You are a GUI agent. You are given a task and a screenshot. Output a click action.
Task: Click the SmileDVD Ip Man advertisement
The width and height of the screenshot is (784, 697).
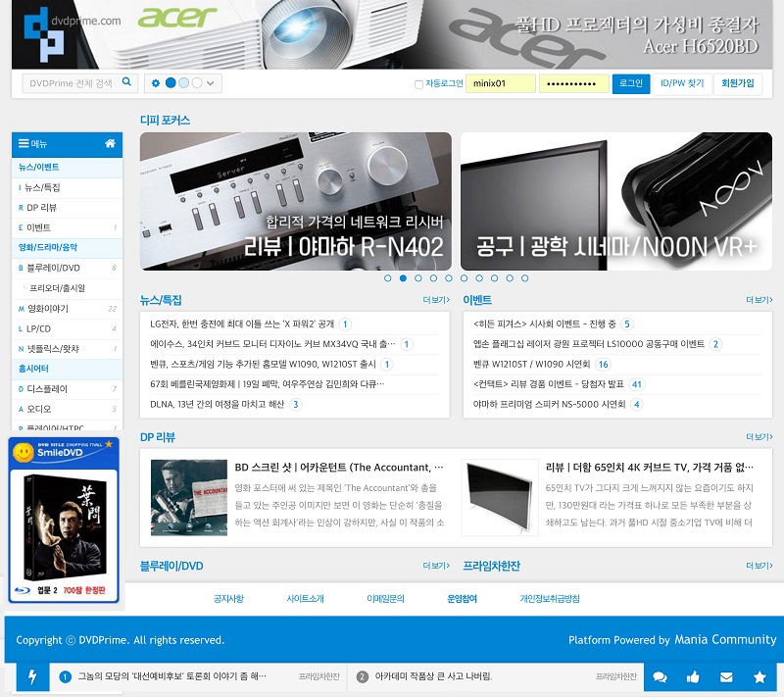coord(64,520)
